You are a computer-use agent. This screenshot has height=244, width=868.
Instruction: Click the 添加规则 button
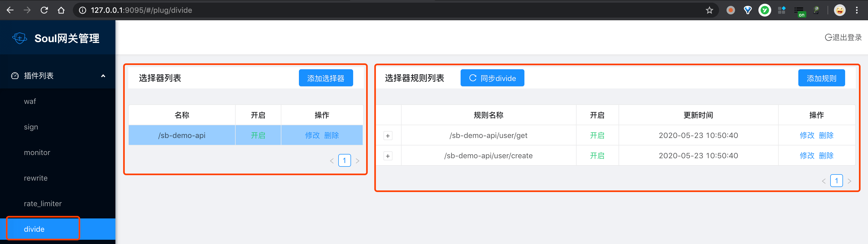[x=821, y=78]
